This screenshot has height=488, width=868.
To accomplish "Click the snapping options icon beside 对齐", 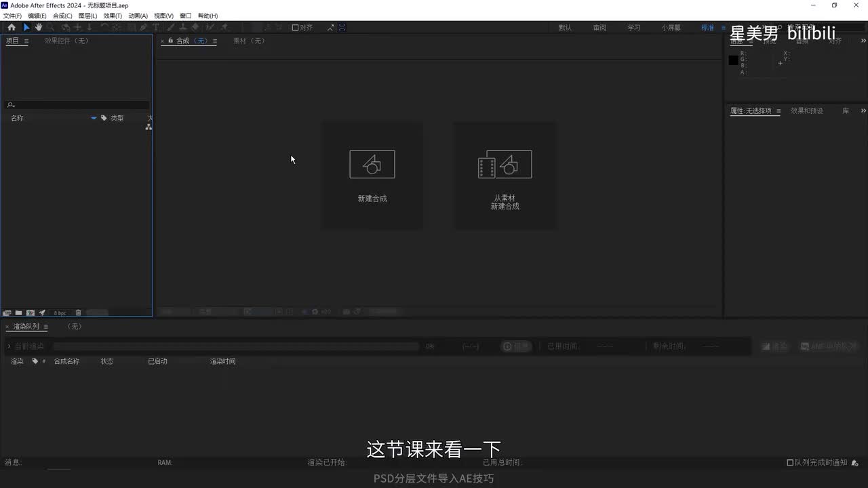I will (x=331, y=28).
